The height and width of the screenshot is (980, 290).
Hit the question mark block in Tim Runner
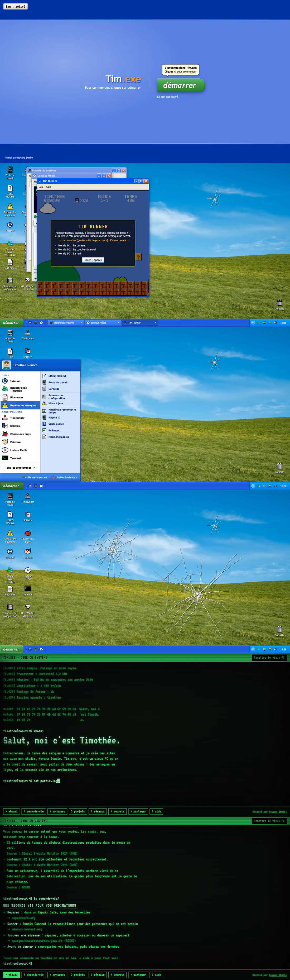(138, 257)
